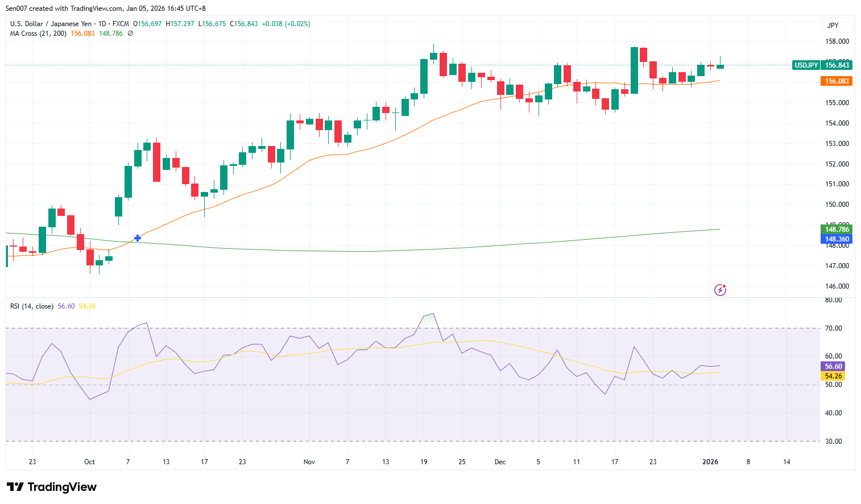
Task: Open the 1D timeframe selector
Action: 102,24
